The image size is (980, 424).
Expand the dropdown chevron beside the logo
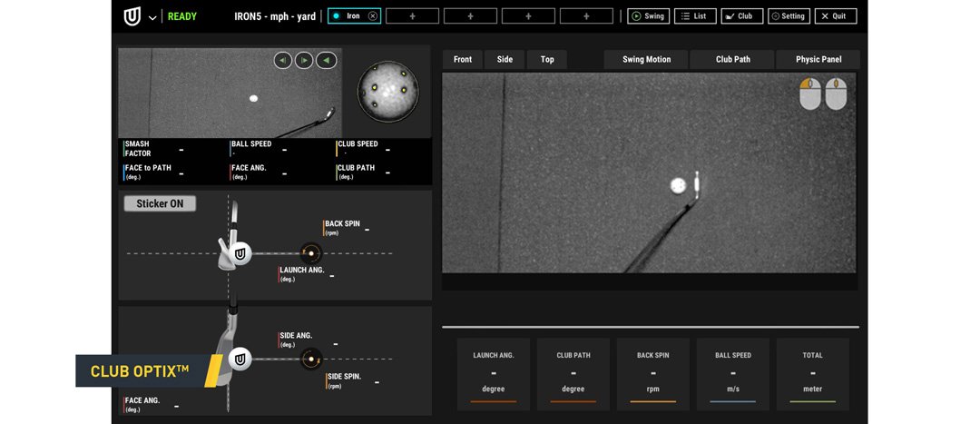pos(152,17)
